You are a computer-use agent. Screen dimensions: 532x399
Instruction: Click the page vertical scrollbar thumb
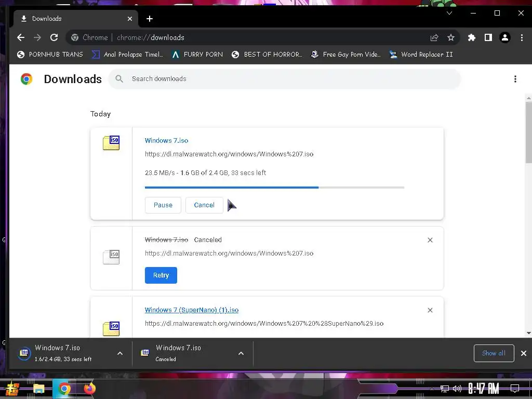tap(528, 132)
